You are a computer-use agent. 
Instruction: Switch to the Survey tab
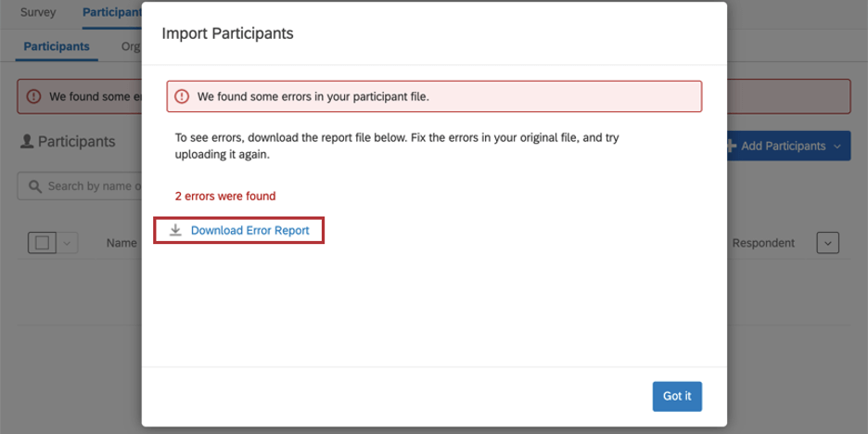pos(38,13)
